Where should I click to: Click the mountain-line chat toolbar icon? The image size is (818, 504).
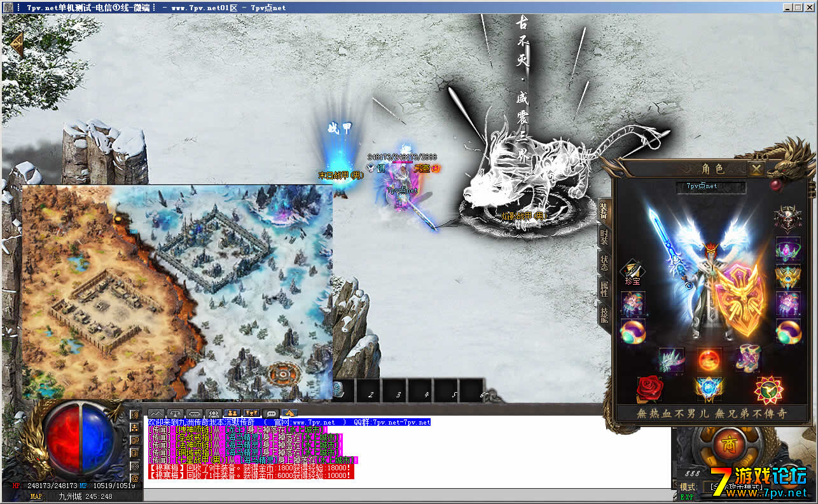156,413
